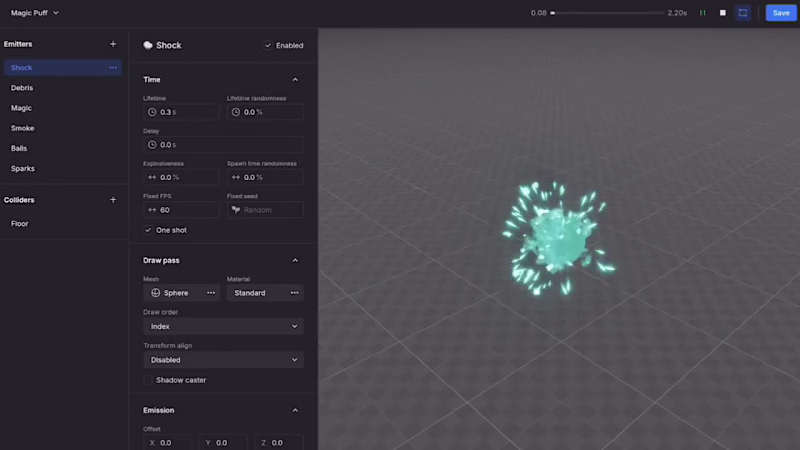
Task: Edit the Lifetime value field
Action: [182, 112]
